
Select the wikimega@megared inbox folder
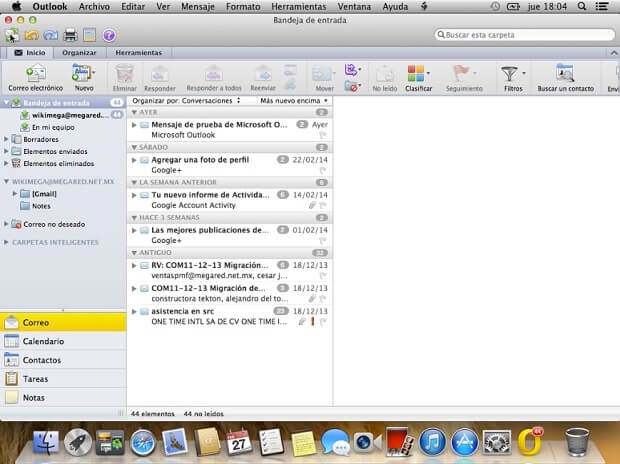pyautogui.click(x=63, y=115)
